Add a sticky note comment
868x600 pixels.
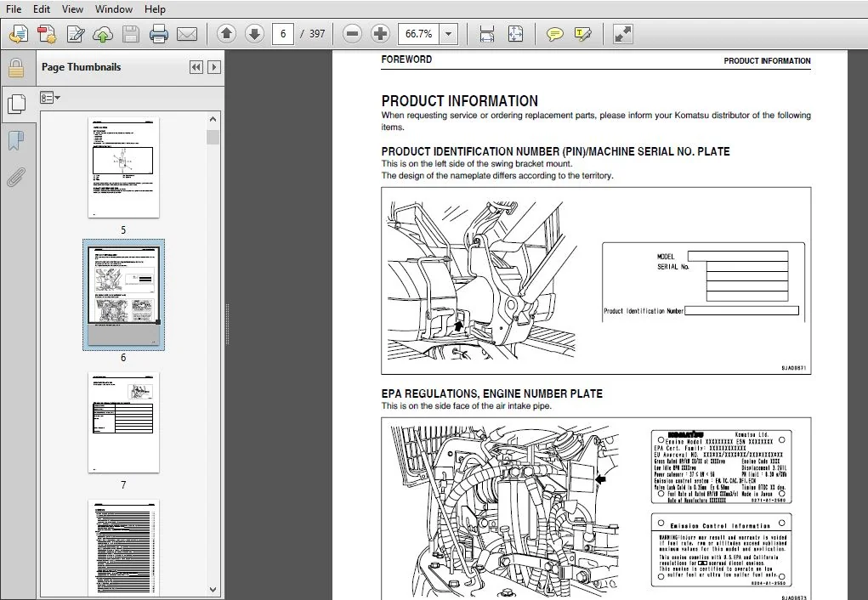554,34
